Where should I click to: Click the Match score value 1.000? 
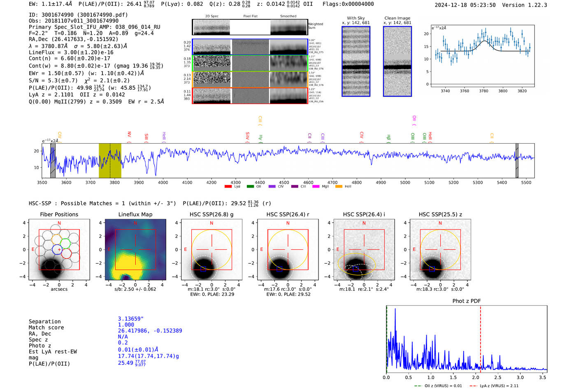coord(126,325)
